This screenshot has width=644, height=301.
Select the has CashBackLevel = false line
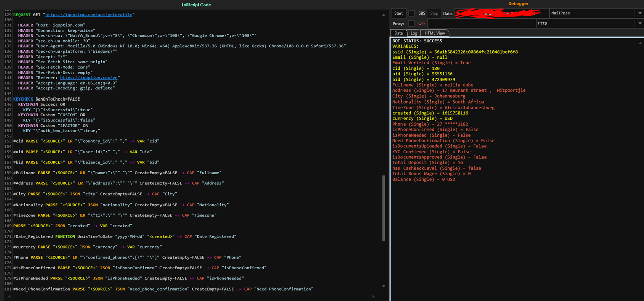pyautogui.click(x=436, y=168)
